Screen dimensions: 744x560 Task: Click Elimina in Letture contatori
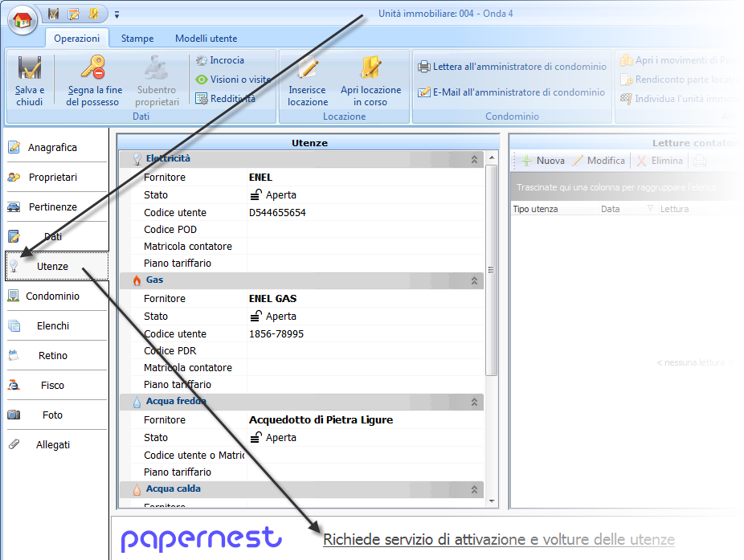(660, 161)
